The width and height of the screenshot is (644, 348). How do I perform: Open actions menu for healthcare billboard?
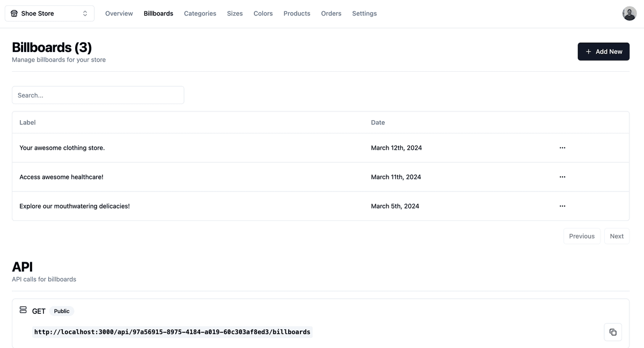pyautogui.click(x=562, y=177)
